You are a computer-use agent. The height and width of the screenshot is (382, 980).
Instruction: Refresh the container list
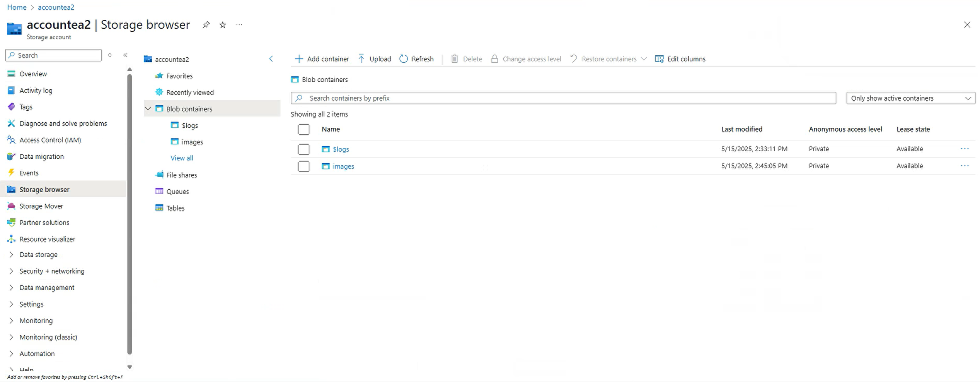(416, 59)
